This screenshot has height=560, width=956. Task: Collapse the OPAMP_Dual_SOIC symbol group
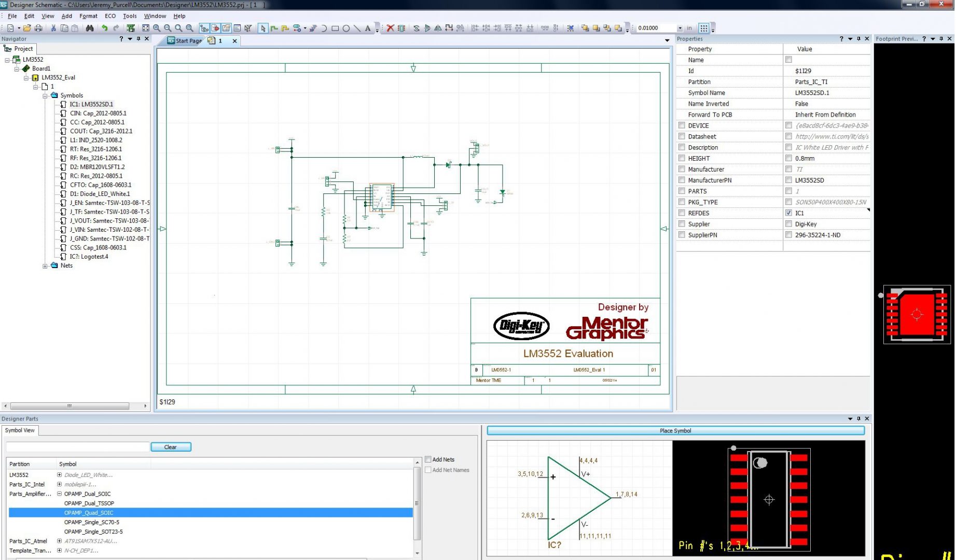pyautogui.click(x=59, y=494)
